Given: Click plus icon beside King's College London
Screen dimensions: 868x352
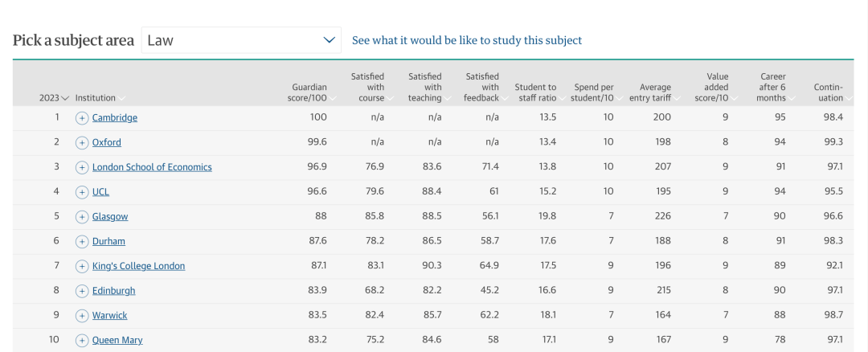Looking at the screenshot, I should pos(81,266).
